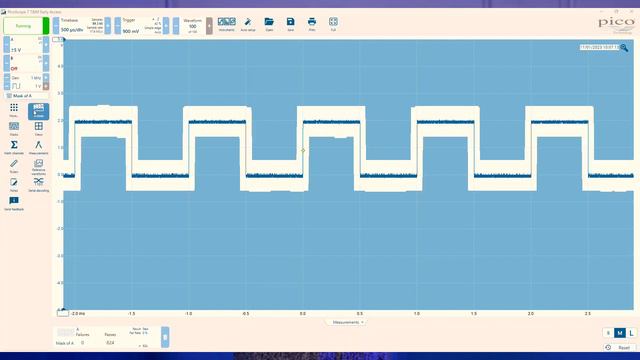Viewport: 640px width, 360px height.
Task: Open Serial decoding tool
Action: pyautogui.click(x=38, y=185)
